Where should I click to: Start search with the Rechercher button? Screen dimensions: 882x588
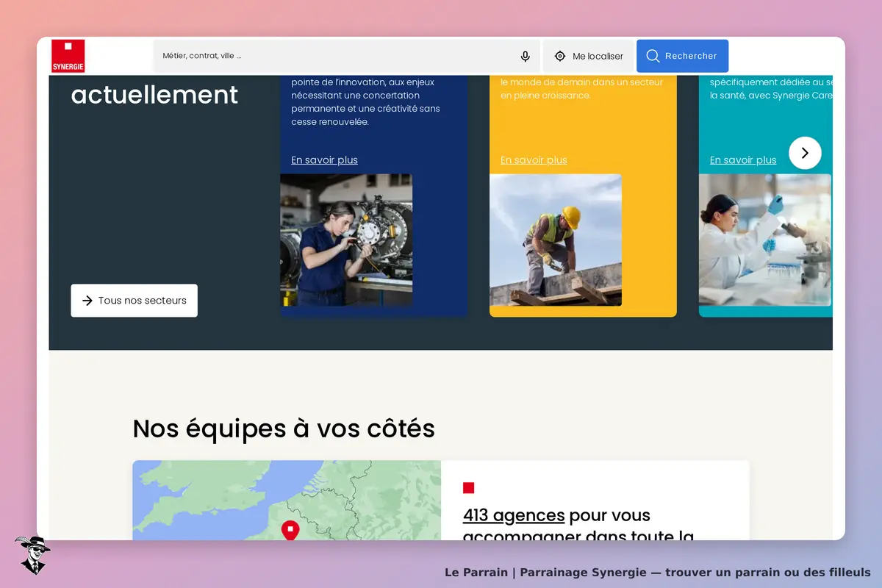click(x=682, y=56)
